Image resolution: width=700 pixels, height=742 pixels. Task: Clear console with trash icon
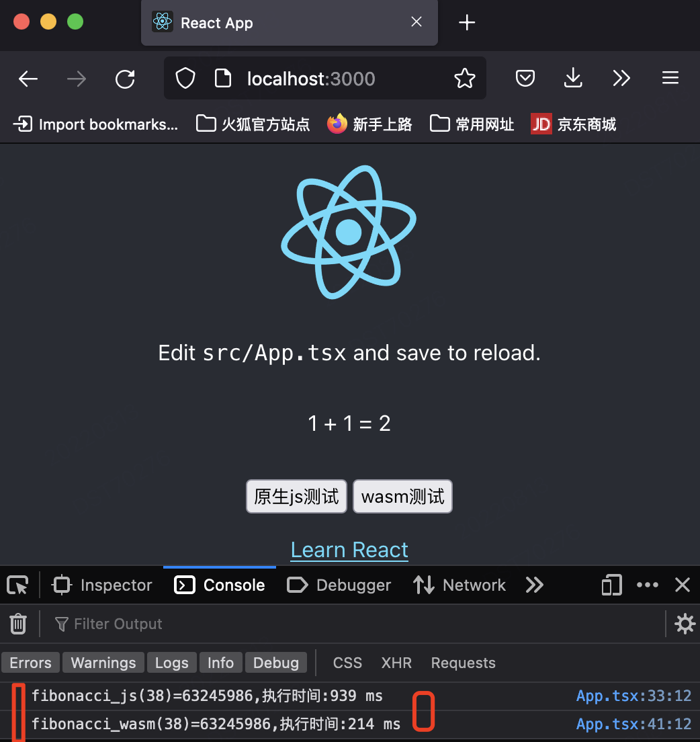click(18, 624)
